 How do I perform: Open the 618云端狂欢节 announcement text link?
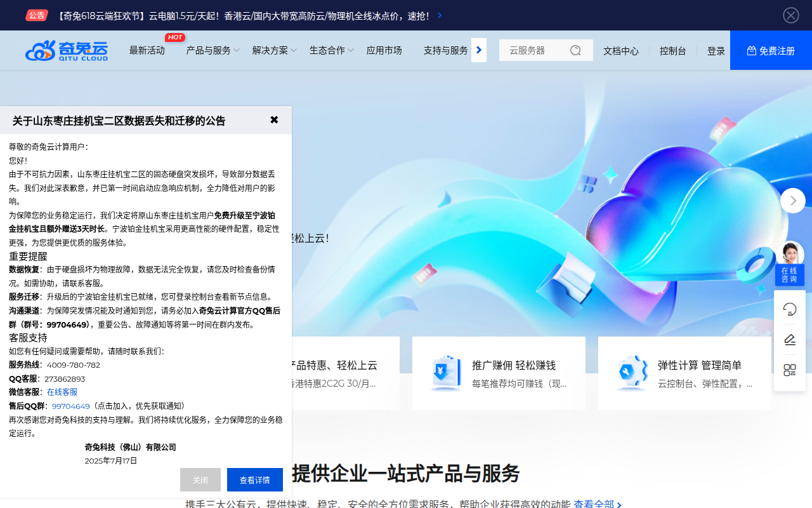coord(242,16)
